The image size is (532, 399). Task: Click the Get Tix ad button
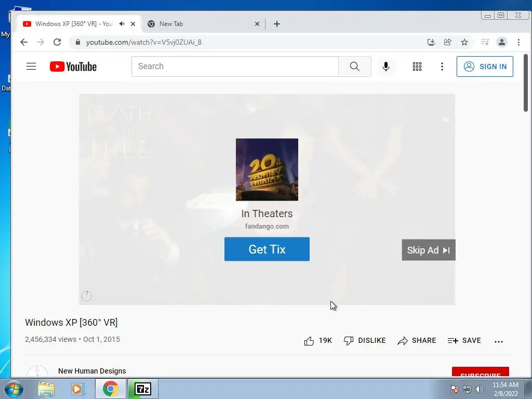click(x=267, y=249)
